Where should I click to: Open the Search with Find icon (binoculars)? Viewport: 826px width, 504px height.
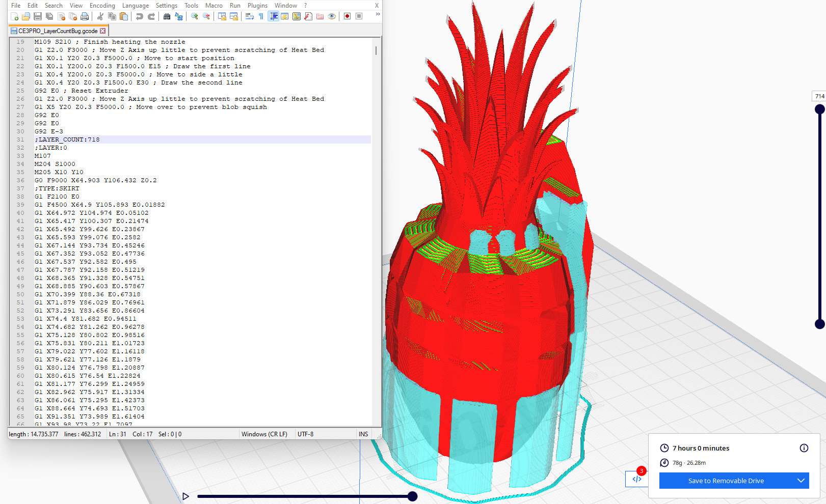click(167, 16)
